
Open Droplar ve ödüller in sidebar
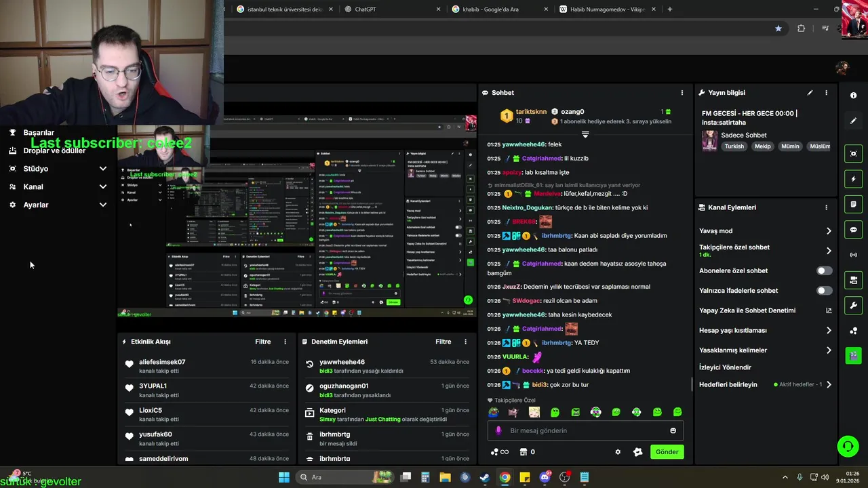click(54, 150)
